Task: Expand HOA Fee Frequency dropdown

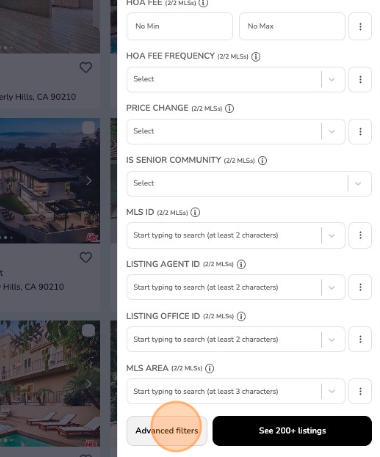Action: pos(331,79)
